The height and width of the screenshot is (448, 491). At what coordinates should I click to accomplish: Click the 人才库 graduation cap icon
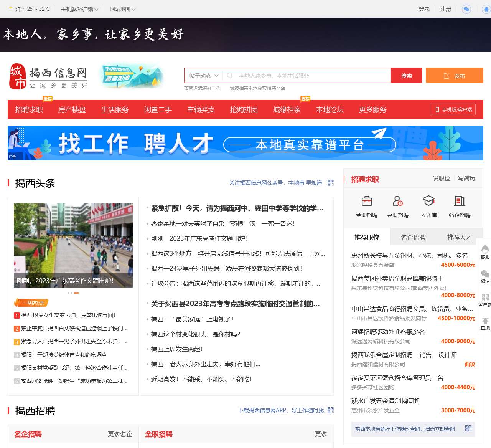(428, 201)
